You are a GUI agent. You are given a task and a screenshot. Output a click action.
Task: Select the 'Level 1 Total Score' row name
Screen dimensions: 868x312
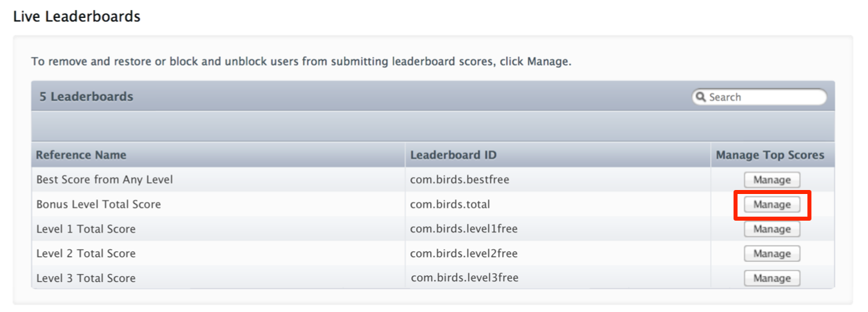tap(86, 229)
